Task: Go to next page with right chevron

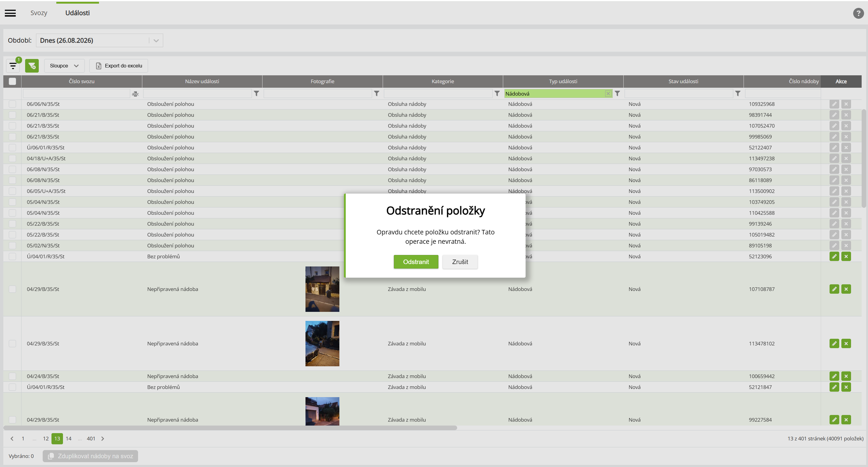Action: tap(103, 438)
